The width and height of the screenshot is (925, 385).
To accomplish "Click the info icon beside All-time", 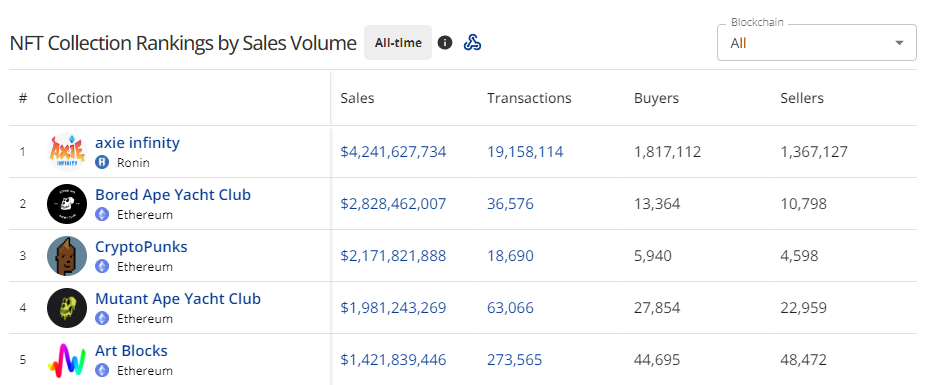I will coord(445,42).
